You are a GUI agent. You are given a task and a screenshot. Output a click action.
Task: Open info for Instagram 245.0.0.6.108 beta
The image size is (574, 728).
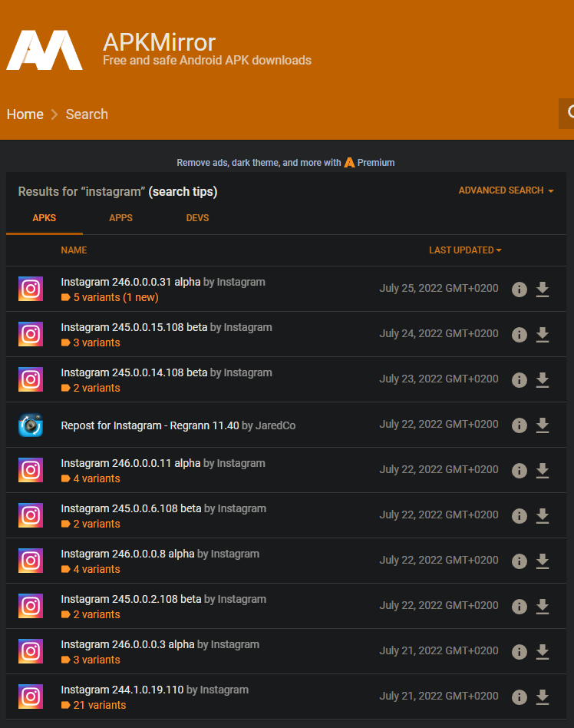coord(520,516)
